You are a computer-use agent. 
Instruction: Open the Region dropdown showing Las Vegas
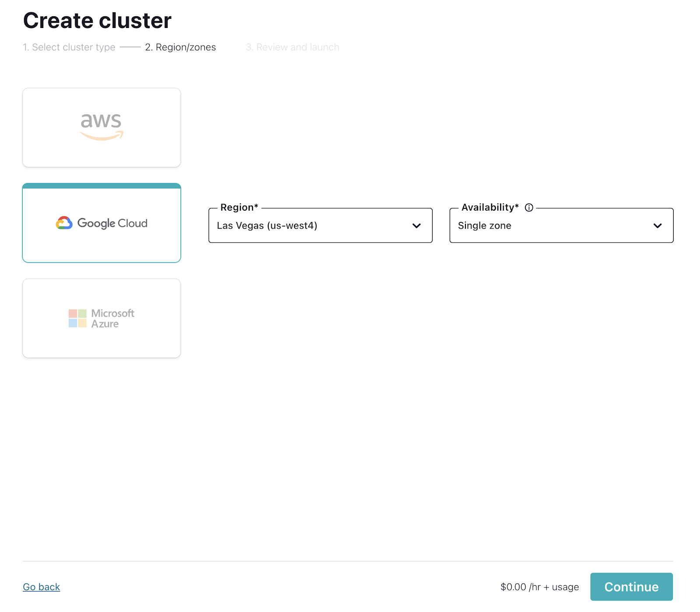pos(320,225)
